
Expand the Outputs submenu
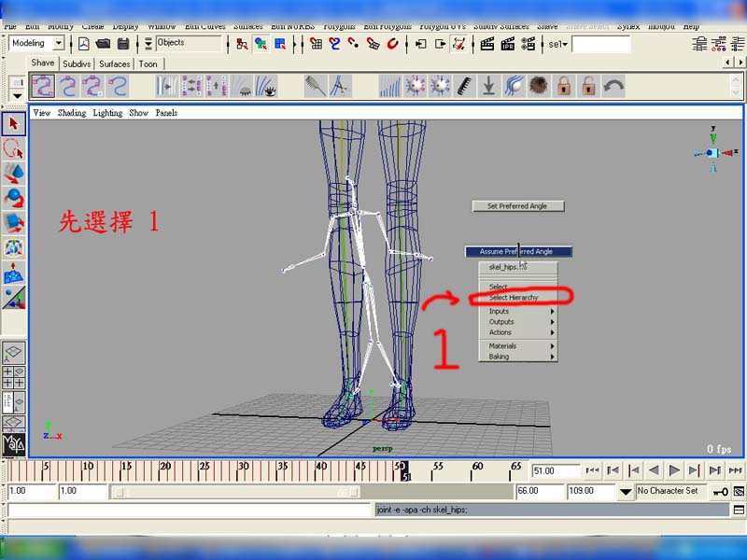point(518,322)
